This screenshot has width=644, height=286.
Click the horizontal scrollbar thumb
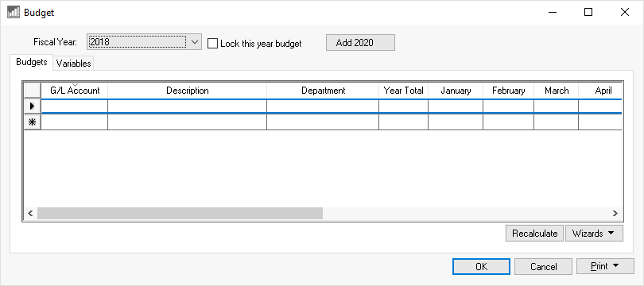coord(180,214)
